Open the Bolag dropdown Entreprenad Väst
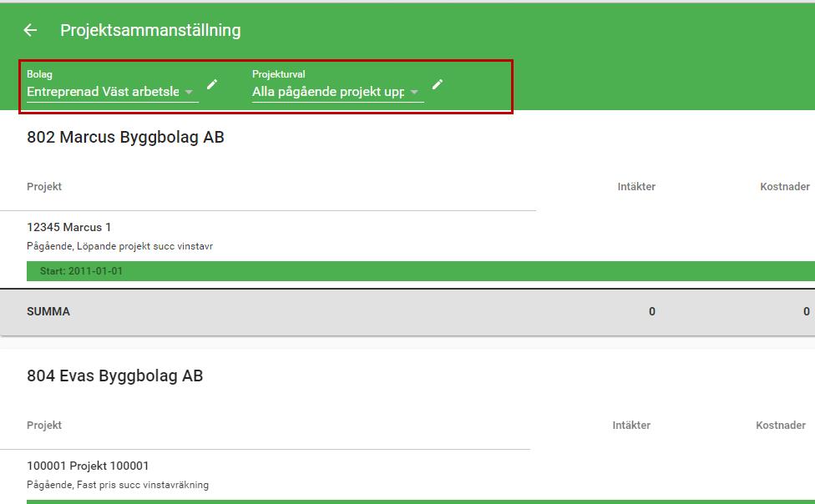815x504 pixels. tap(112, 92)
